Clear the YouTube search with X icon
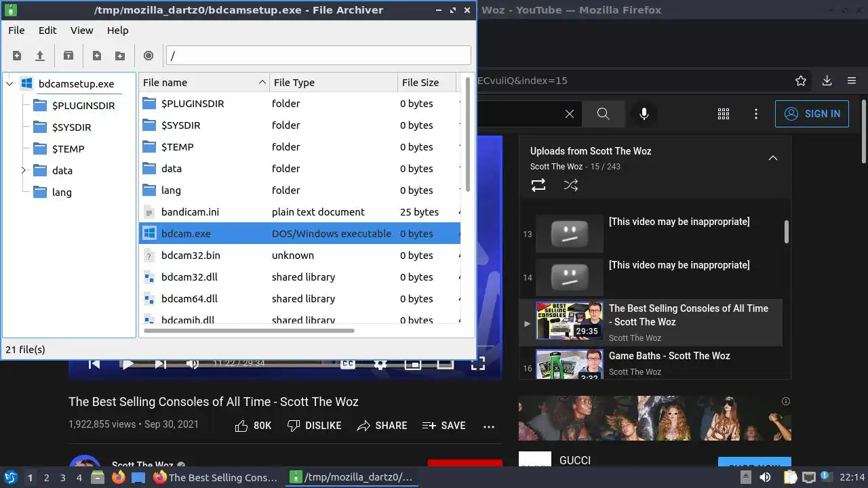The width and height of the screenshot is (868, 488). click(570, 114)
